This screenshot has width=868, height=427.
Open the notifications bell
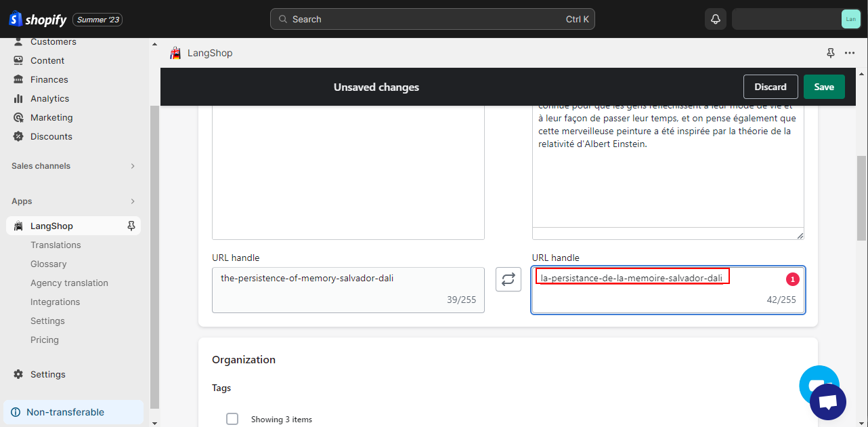(716, 19)
